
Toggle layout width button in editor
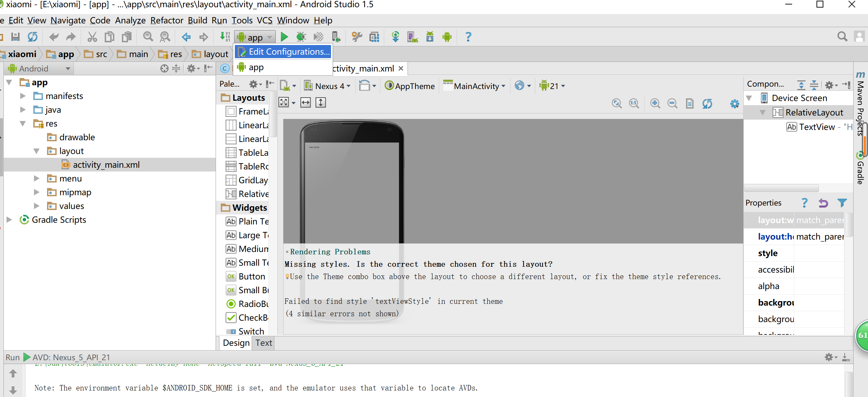click(305, 102)
